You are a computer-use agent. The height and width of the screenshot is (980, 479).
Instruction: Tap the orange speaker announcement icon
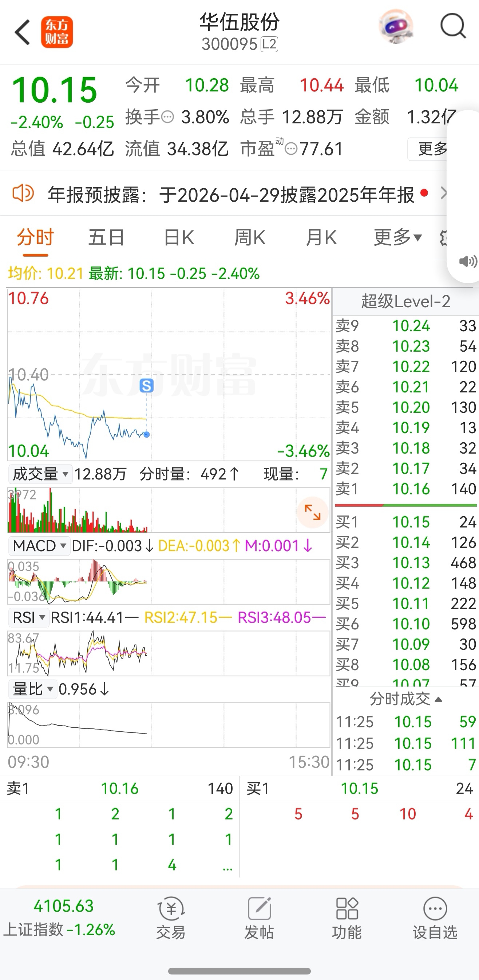(23, 194)
